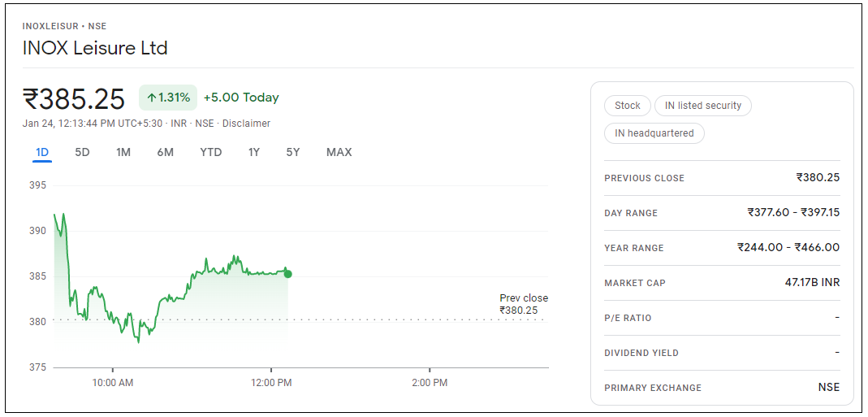Click the P/E RATIO label

628,319
